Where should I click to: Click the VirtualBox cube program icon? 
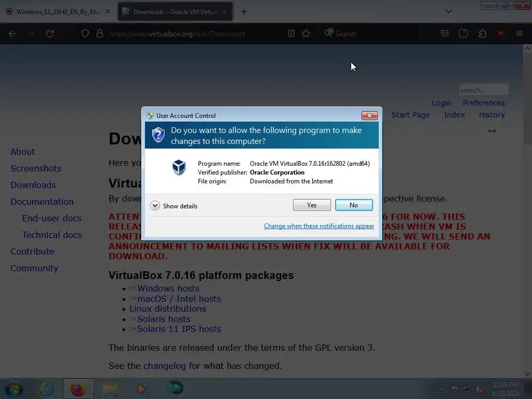pos(179,167)
